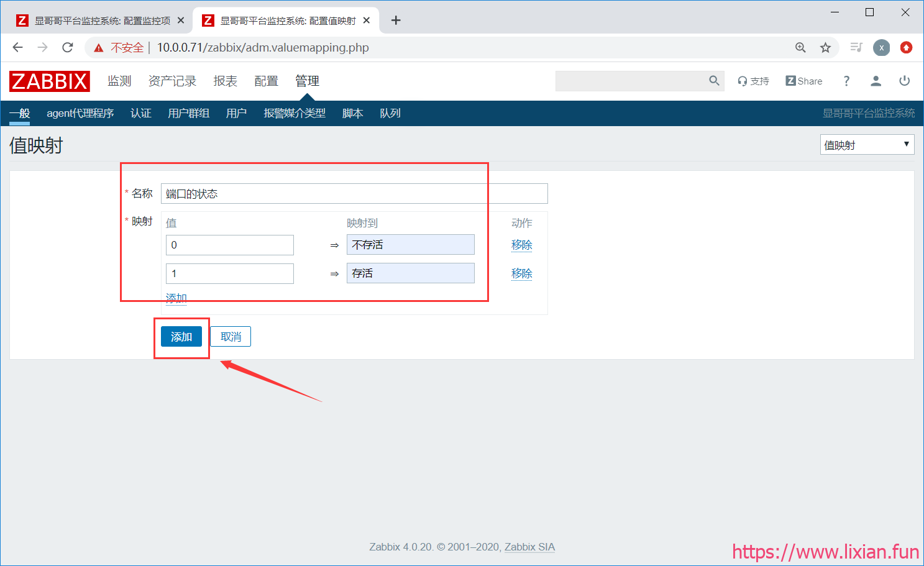The image size is (924, 566).
Task: Click the power logout icon
Action: [x=904, y=81]
